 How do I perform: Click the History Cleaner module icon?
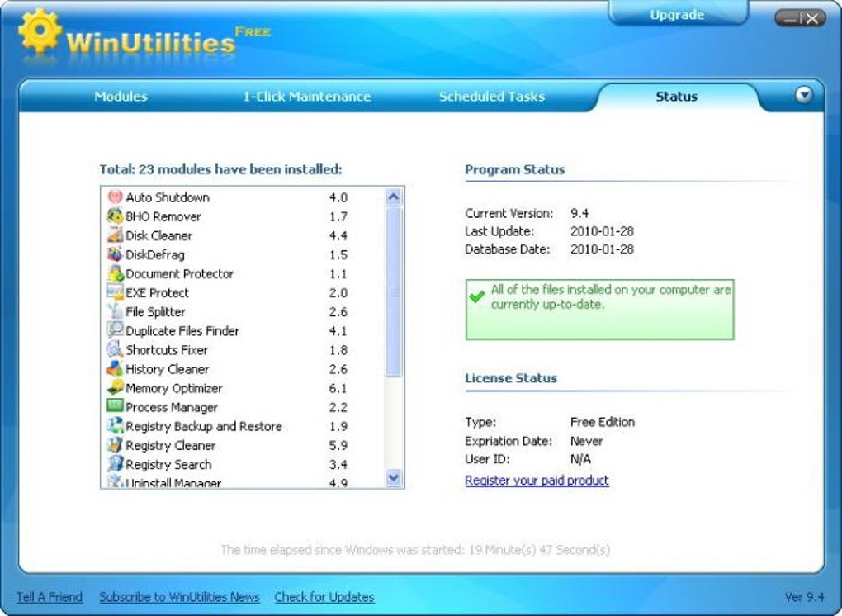coord(115,368)
